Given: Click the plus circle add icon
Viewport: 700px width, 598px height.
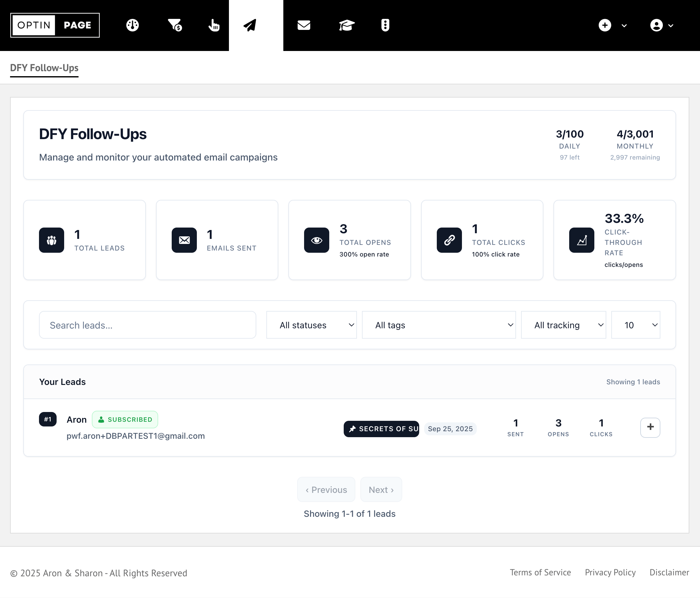Looking at the screenshot, I should tap(605, 25).
